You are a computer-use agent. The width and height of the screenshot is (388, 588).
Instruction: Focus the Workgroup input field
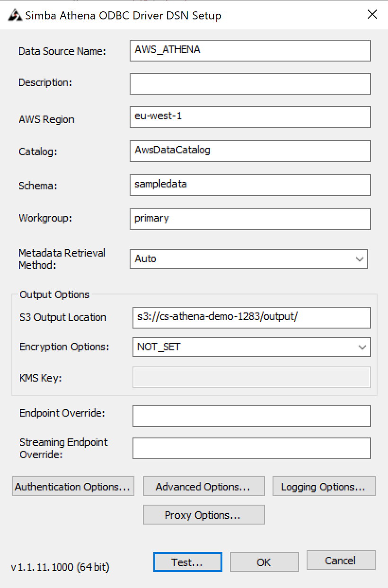[x=250, y=219]
